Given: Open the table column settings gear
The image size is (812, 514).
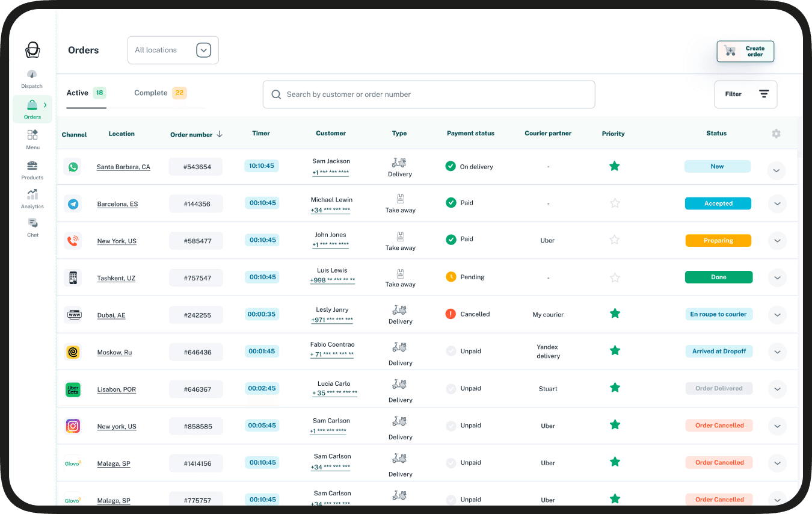Looking at the screenshot, I should click(776, 134).
